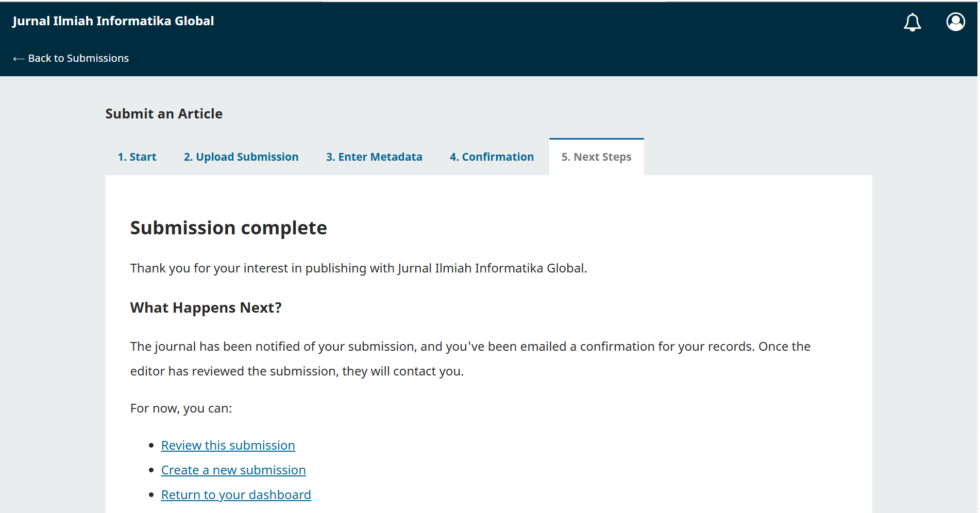Screen dimensions: 980x513
Task: Click the Submission complete heading
Action: click(x=228, y=228)
